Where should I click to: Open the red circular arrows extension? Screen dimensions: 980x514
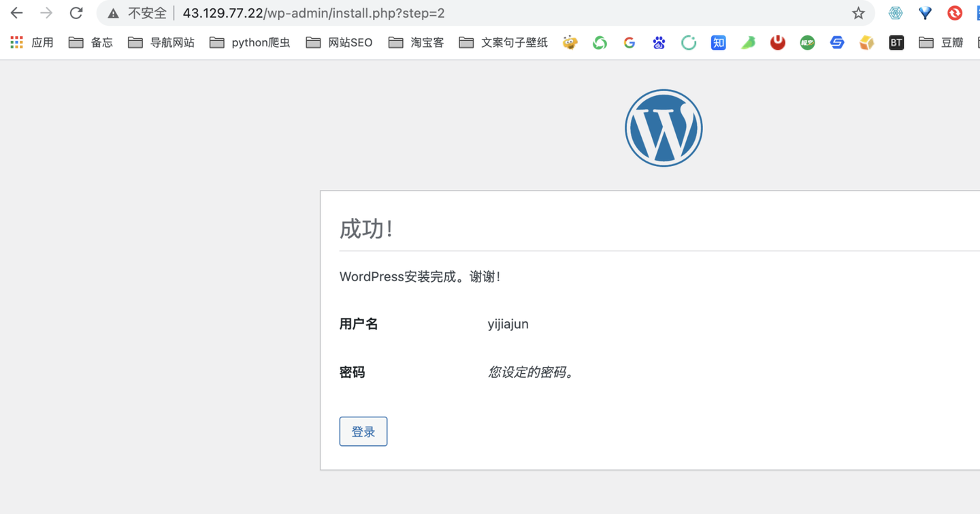click(x=955, y=13)
